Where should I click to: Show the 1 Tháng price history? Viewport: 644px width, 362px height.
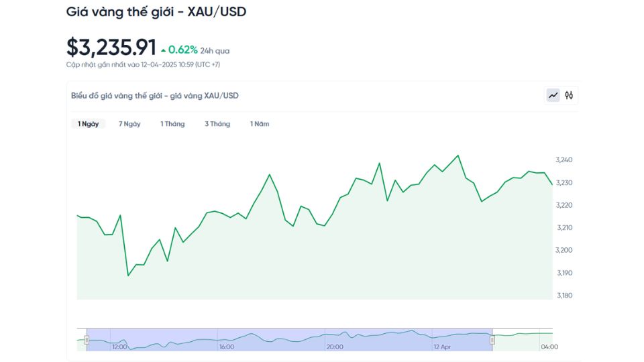point(172,124)
